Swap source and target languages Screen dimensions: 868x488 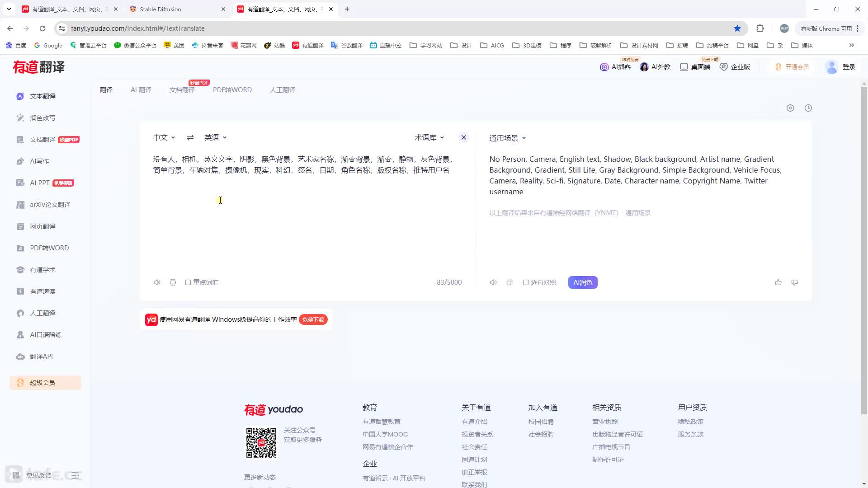pyautogui.click(x=190, y=137)
